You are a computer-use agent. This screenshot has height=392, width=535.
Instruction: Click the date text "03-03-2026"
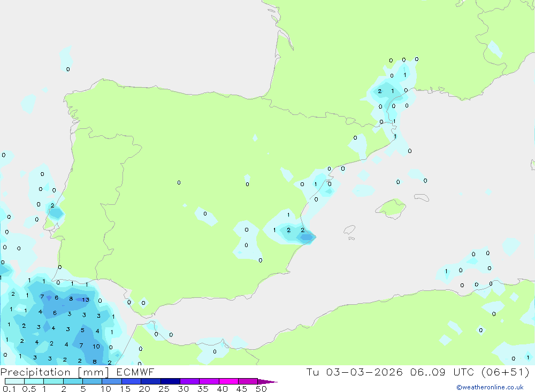364,372
